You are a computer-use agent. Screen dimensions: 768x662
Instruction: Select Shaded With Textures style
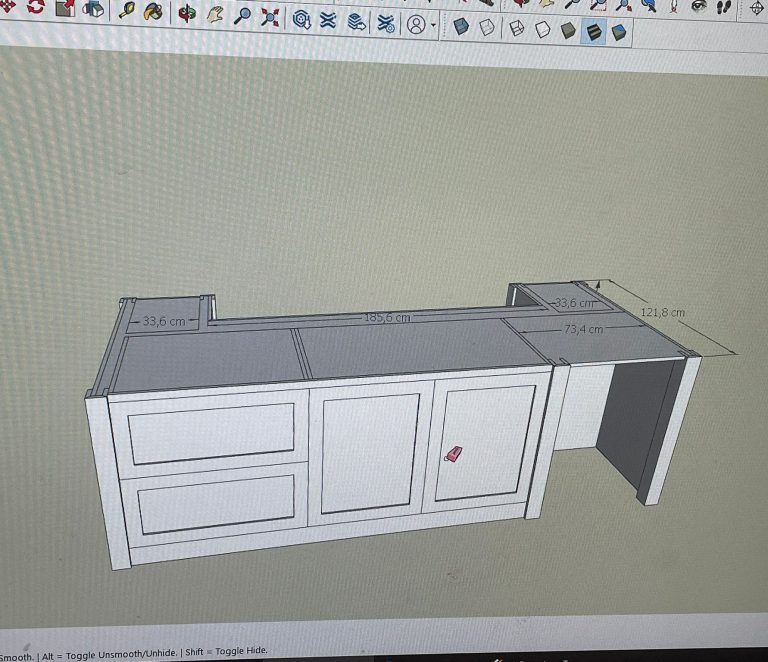click(594, 32)
